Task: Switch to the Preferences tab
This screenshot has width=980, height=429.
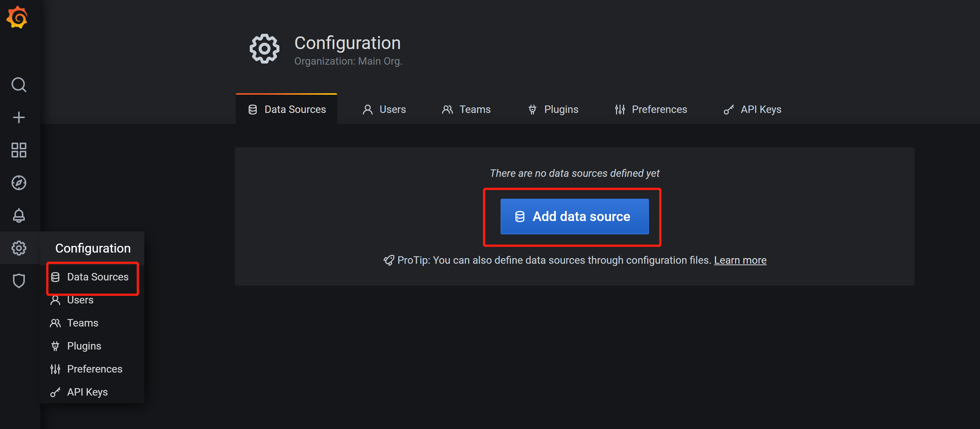Action: coord(650,109)
